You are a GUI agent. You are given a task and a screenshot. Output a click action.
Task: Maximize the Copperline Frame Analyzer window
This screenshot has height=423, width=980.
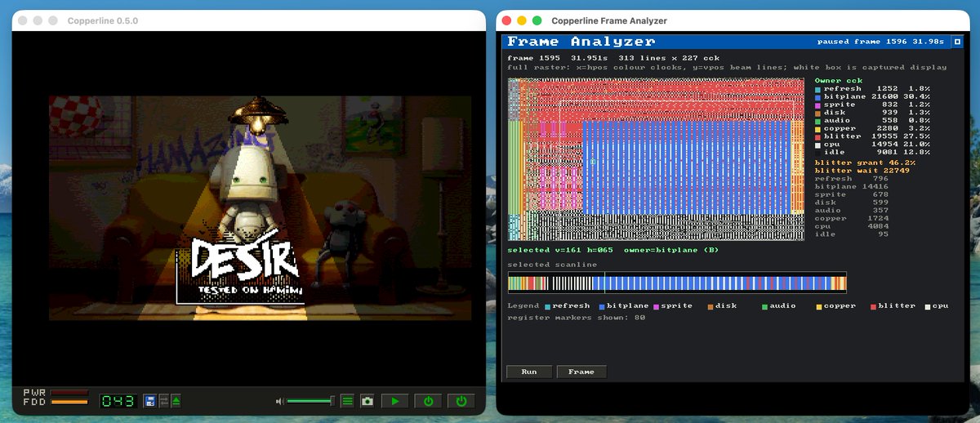537,20
